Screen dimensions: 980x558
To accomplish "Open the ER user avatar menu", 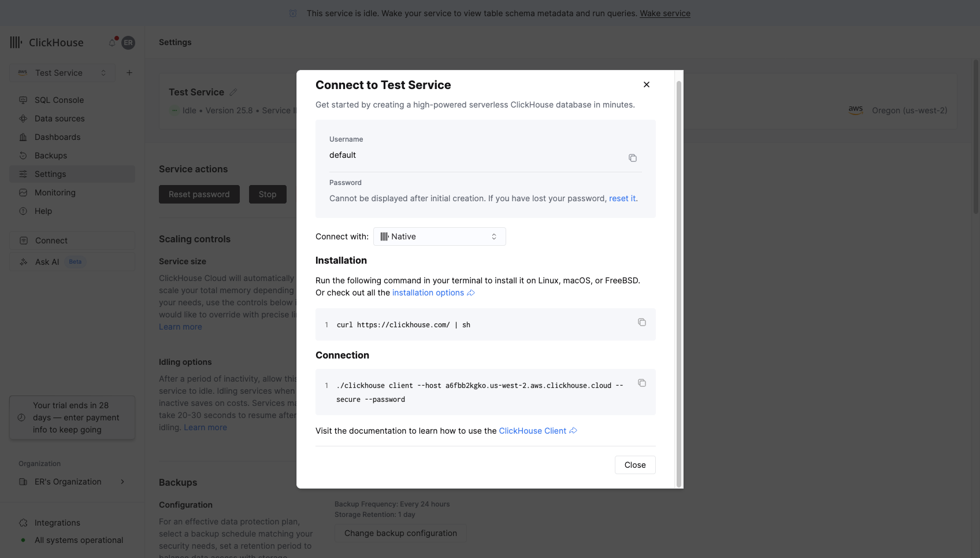I will click(x=128, y=42).
